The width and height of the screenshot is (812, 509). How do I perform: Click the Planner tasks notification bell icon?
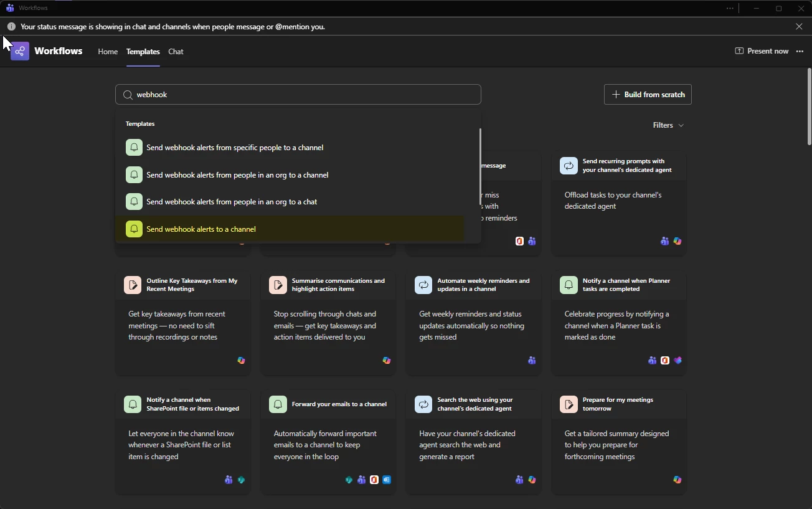(569, 285)
